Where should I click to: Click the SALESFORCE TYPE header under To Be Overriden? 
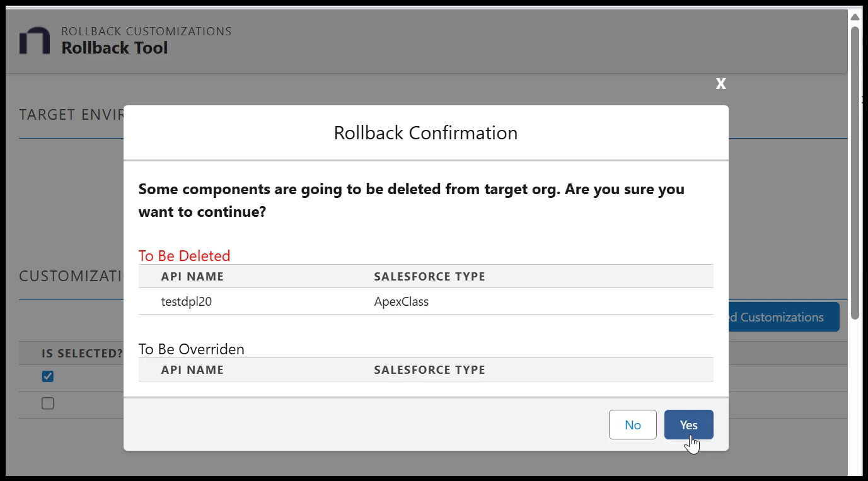429,369
